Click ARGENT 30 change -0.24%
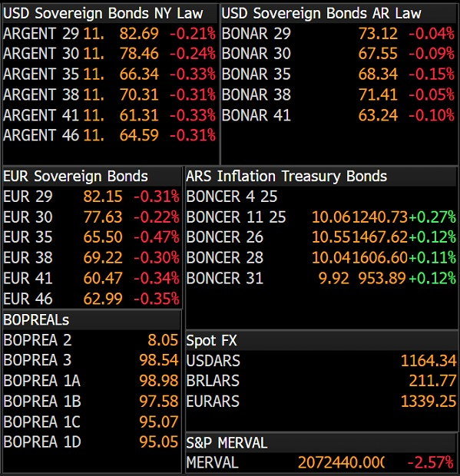The height and width of the screenshot is (476, 460). [x=193, y=54]
